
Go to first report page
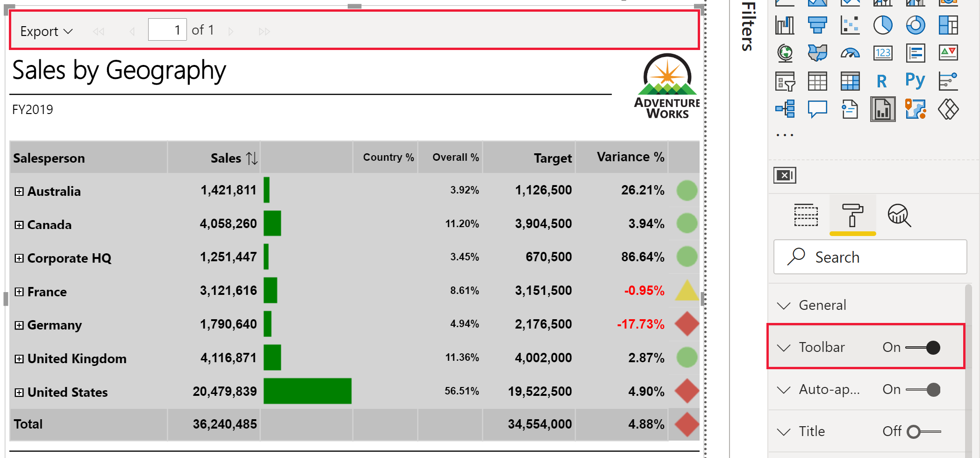99,31
